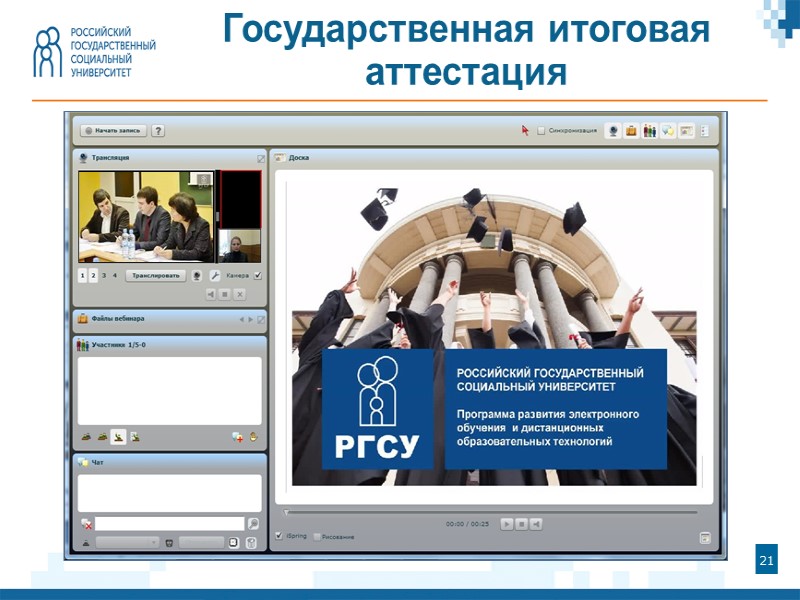Play the board presentation
The height and width of the screenshot is (600, 800).
507,524
